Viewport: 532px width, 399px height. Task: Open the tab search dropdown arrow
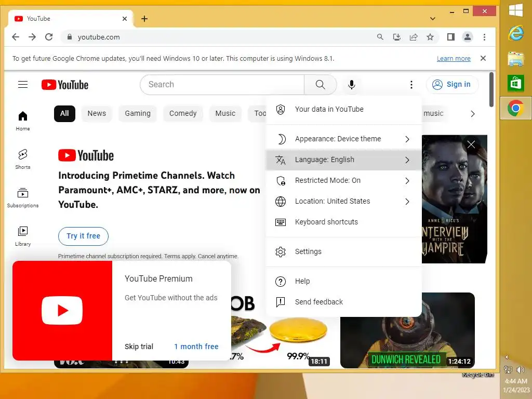coord(432,19)
